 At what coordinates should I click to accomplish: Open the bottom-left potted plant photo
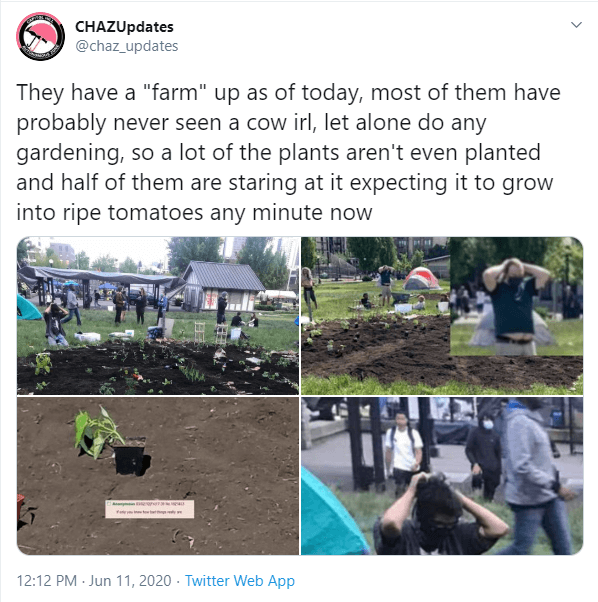pyautogui.click(x=158, y=476)
